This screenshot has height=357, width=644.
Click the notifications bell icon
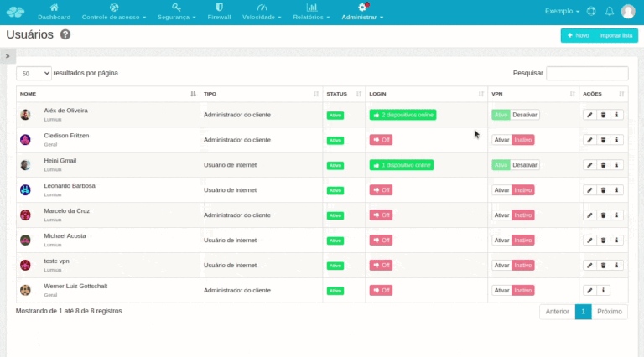pos(610,11)
